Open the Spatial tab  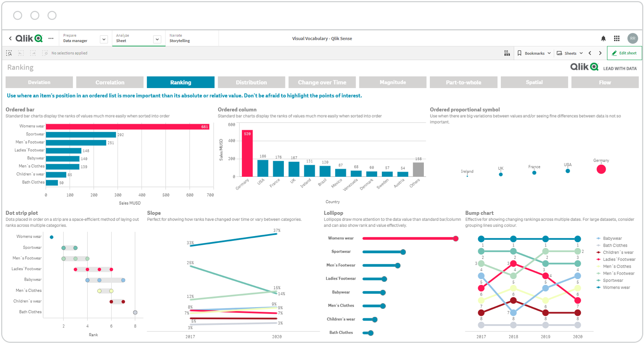[534, 82]
